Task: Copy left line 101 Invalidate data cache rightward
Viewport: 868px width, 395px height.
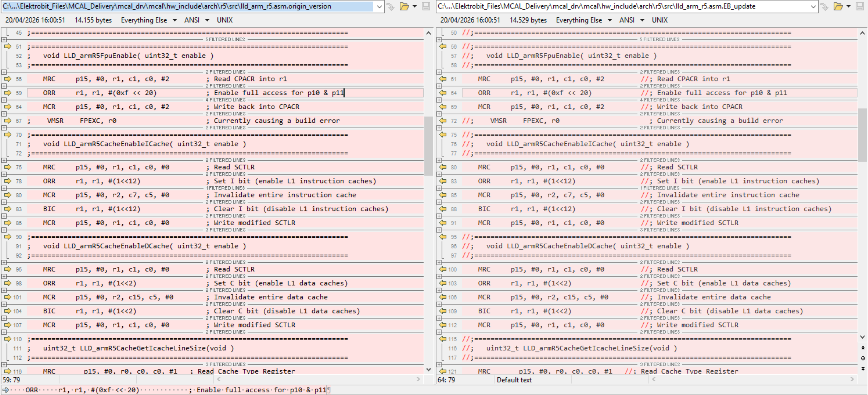Action: (7, 297)
